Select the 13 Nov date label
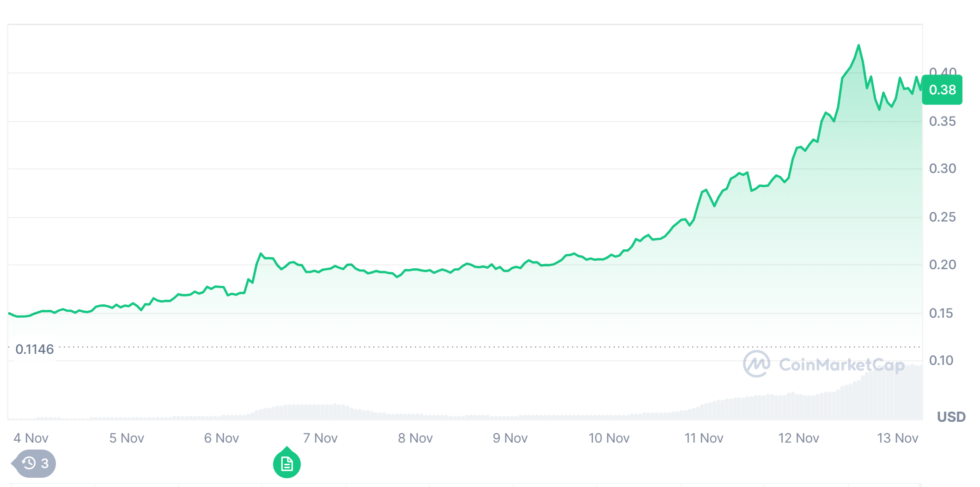This screenshot has height=487, width=980. tap(897, 438)
